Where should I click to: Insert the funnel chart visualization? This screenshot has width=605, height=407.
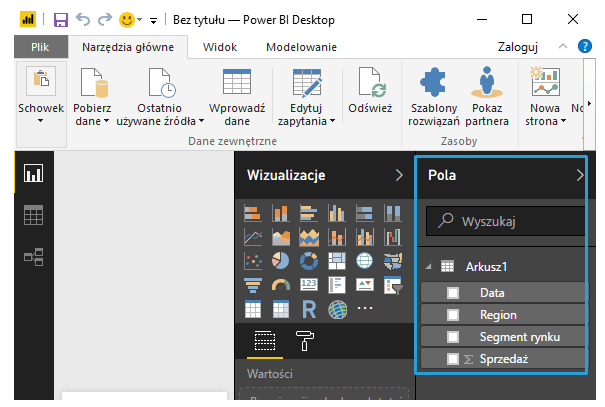pos(253,285)
